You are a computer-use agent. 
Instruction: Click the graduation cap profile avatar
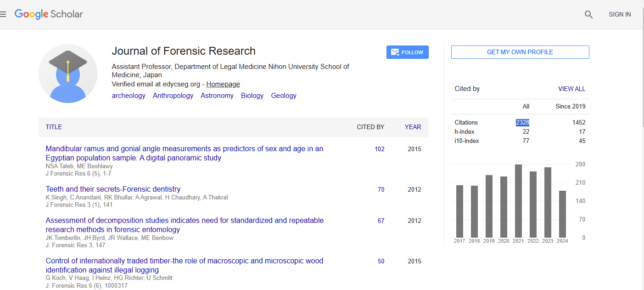68,74
